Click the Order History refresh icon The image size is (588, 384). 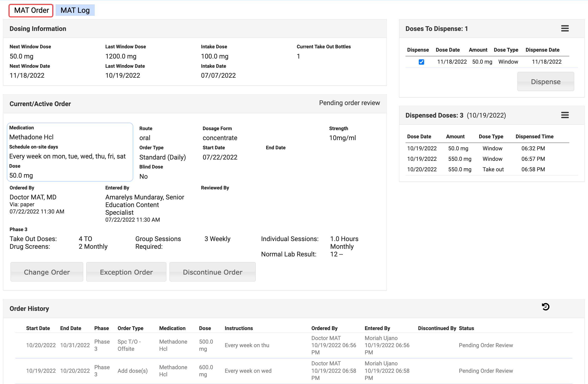(546, 307)
